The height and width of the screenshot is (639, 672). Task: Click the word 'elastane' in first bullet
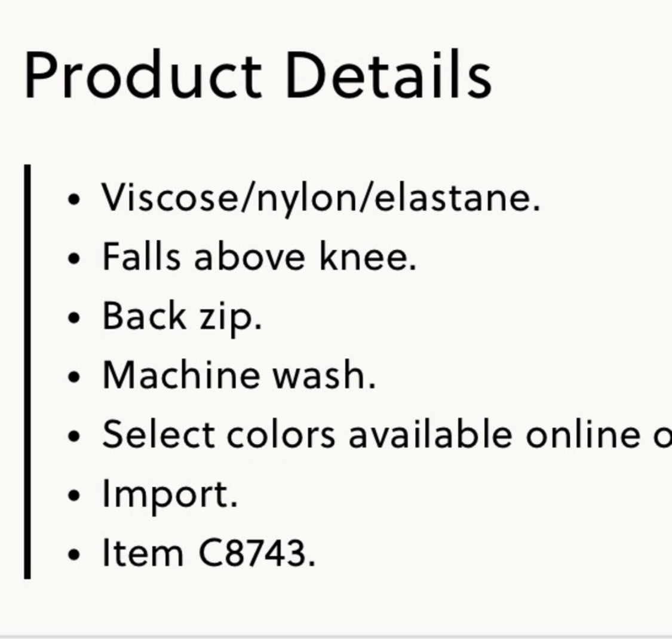click(452, 197)
